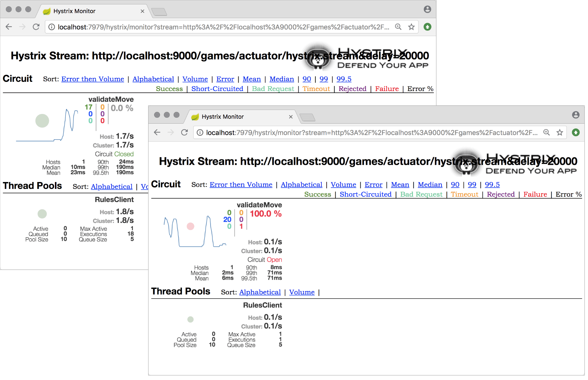Sort circuits by Error then Volume in front window
588x380 pixels.
click(241, 185)
